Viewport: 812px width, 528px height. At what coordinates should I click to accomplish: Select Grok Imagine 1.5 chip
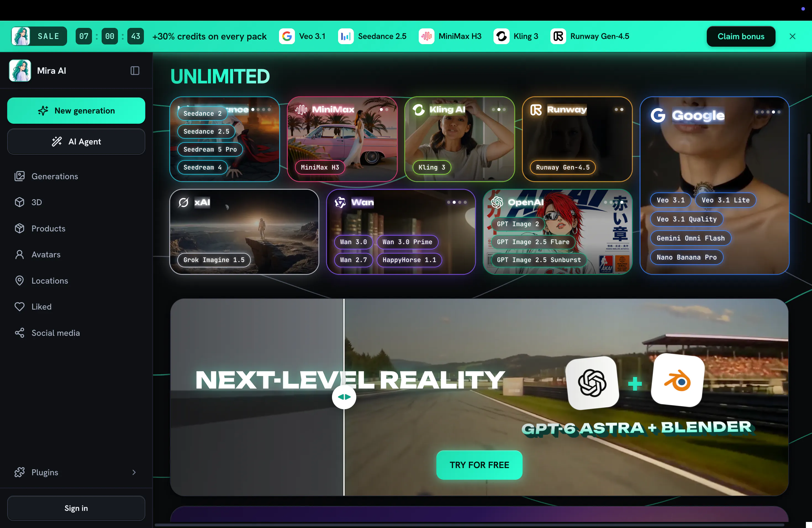[x=213, y=260]
